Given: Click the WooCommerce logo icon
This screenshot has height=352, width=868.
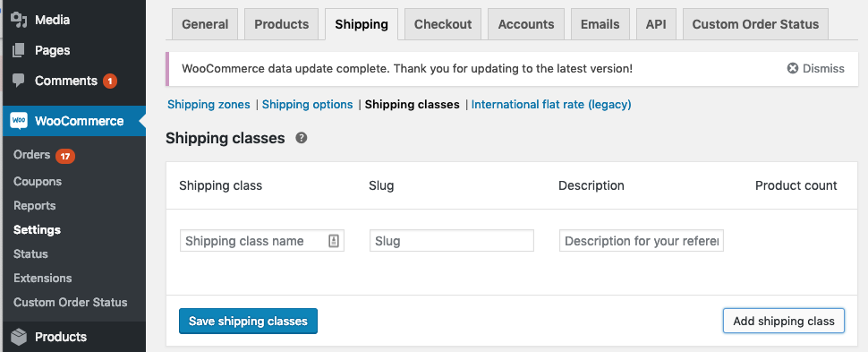Looking at the screenshot, I should 19,121.
